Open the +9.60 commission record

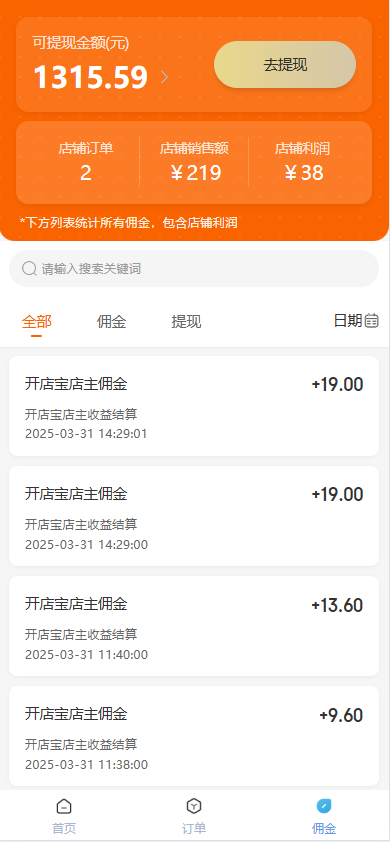[x=194, y=736]
